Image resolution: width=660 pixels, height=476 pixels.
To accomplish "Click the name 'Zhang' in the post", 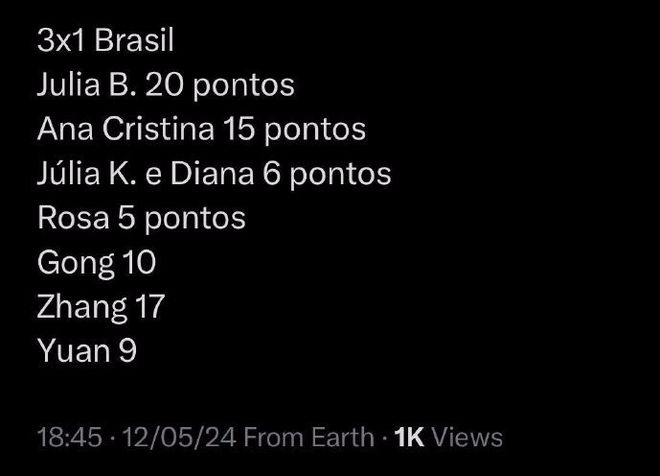I will tap(82, 307).
